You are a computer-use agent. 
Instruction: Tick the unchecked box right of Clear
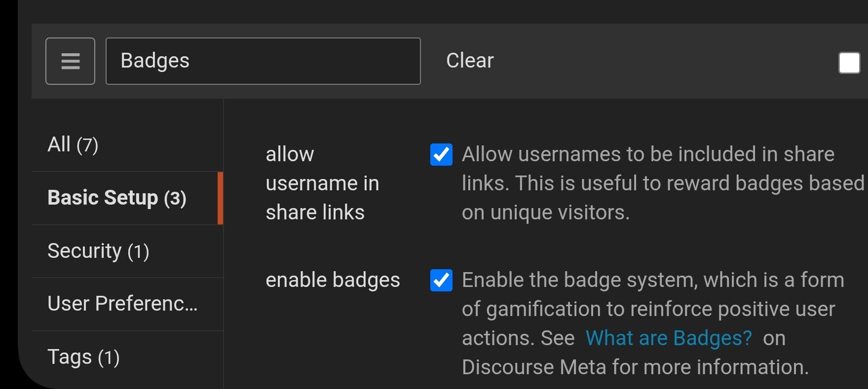tap(849, 63)
